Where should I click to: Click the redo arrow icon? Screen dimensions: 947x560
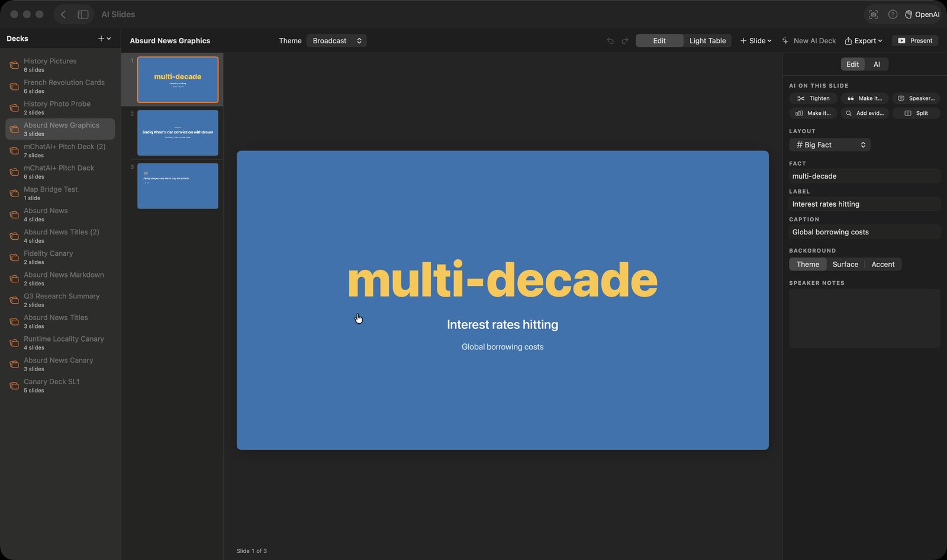624,41
